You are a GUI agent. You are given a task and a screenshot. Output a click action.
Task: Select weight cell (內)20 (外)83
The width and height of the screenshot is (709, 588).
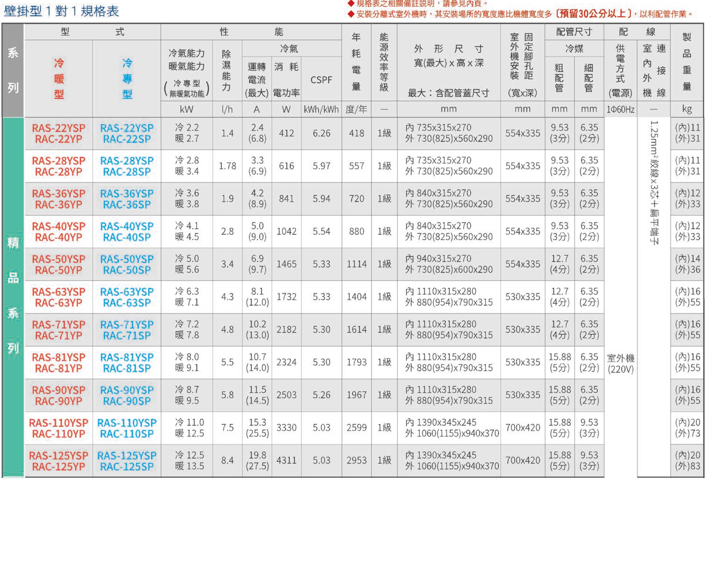click(687, 461)
